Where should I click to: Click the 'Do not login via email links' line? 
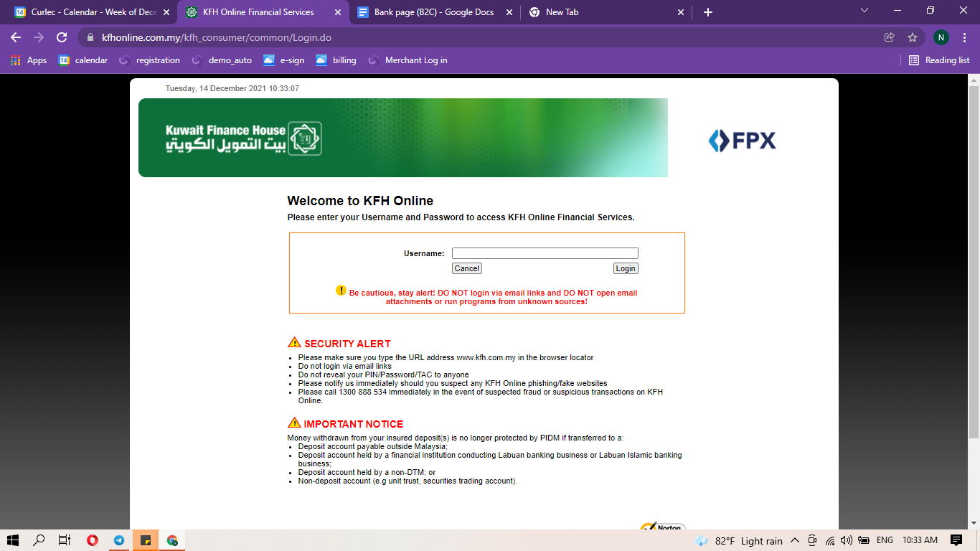pos(345,366)
